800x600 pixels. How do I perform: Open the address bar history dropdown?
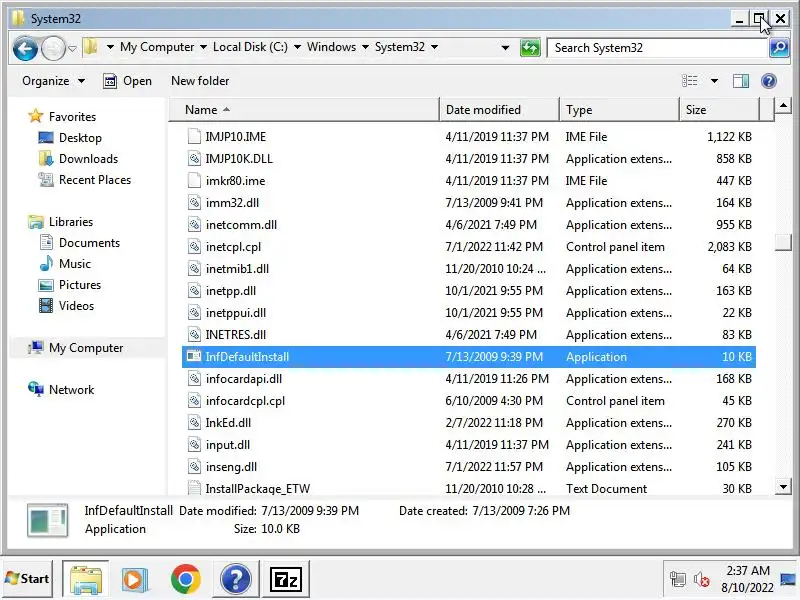(505, 48)
